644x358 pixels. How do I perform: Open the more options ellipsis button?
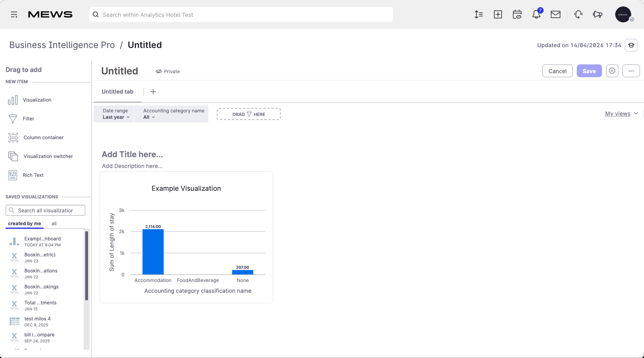click(x=631, y=71)
